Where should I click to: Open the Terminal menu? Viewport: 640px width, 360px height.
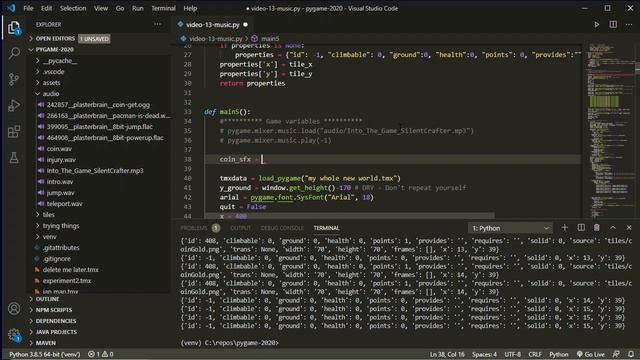coord(163,8)
